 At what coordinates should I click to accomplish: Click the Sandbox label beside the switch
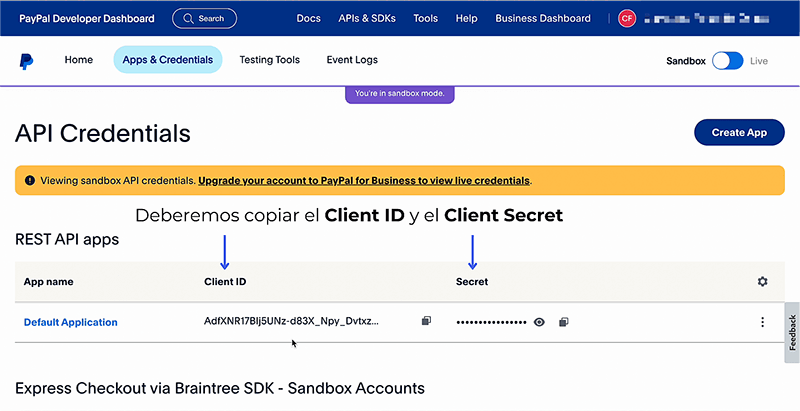click(686, 61)
